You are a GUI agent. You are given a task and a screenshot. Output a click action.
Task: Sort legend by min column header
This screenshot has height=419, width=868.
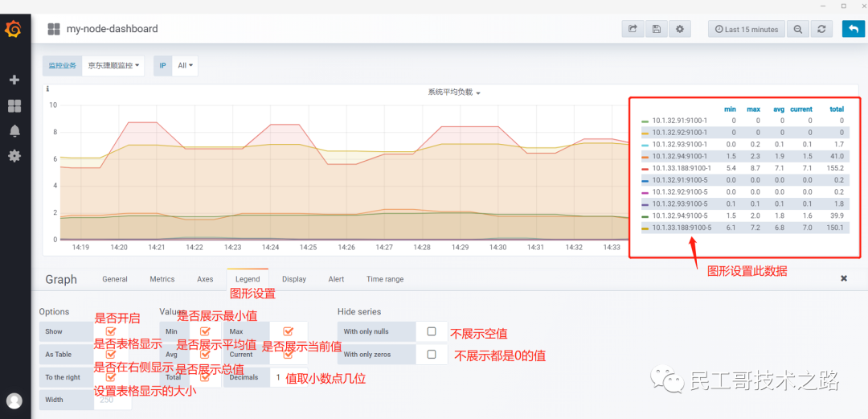pos(730,109)
